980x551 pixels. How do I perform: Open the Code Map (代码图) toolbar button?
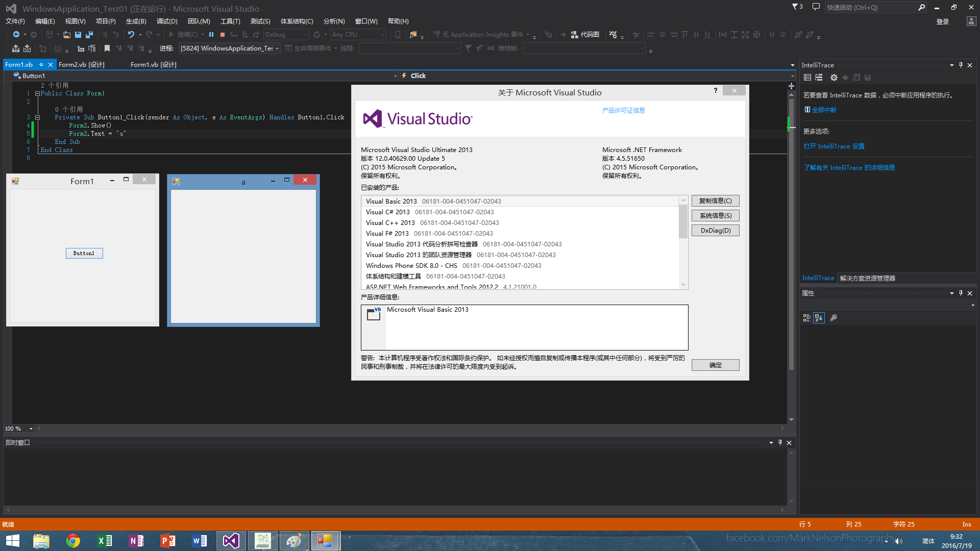[x=585, y=35]
